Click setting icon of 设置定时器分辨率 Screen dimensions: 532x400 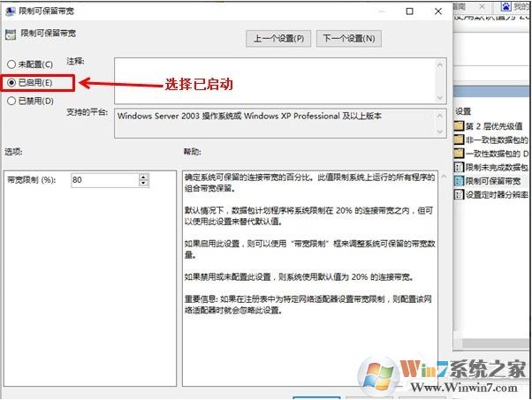(459, 194)
